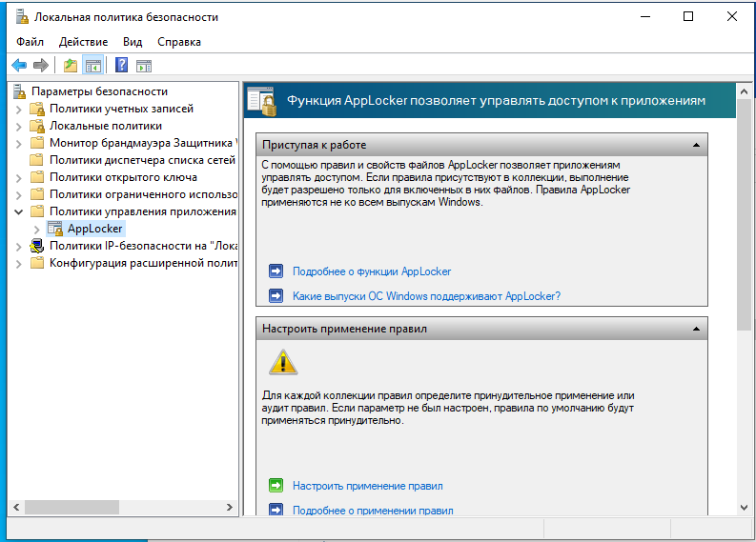This screenshot has width=756, height=542.
Task: Click tree pane horizontal scrollbar thumb
Action: click(72, 508)
